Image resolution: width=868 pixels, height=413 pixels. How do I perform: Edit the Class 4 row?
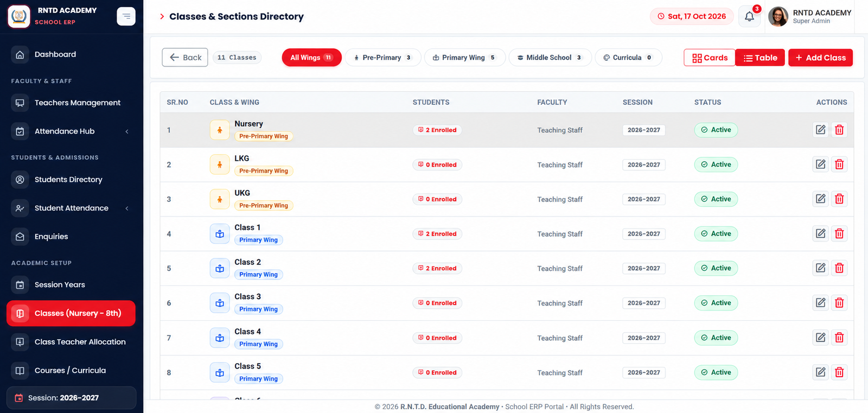click(x=821, y=338)
